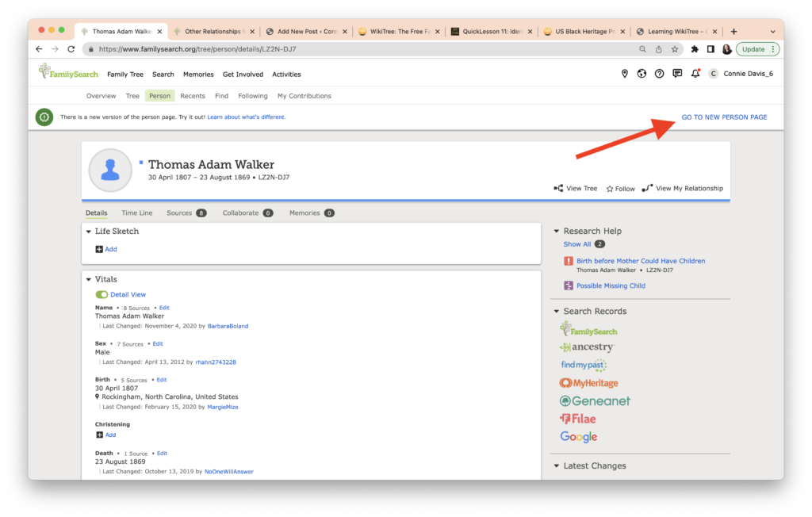This screenshot has height=517, width=812.
Task: Collapse the Research Help section
Action: pos(557,231)
